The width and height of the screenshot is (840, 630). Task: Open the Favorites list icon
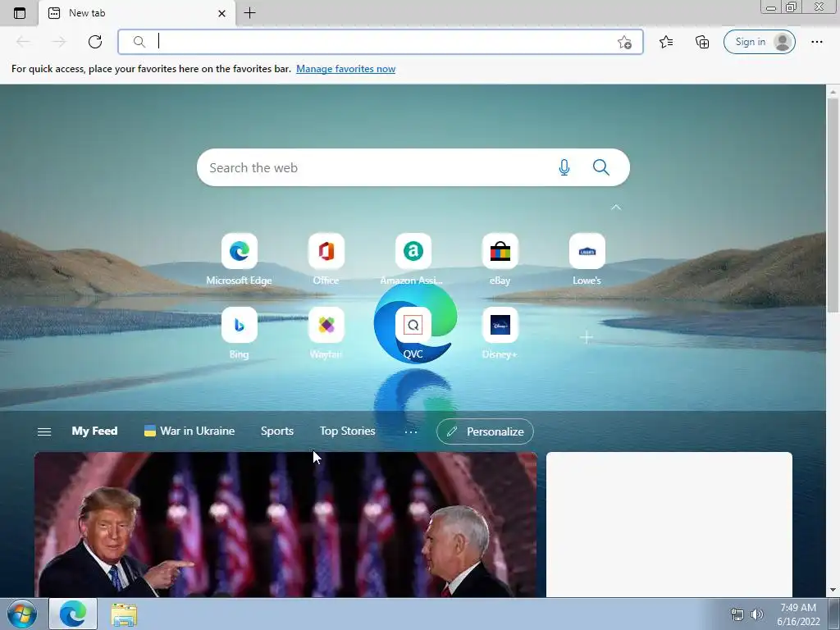(666, 42)
